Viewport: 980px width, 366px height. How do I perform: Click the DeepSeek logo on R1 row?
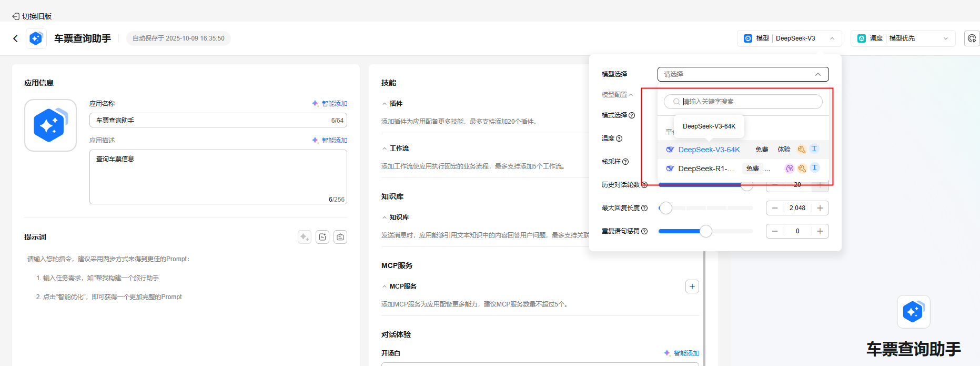coord(670,169)
